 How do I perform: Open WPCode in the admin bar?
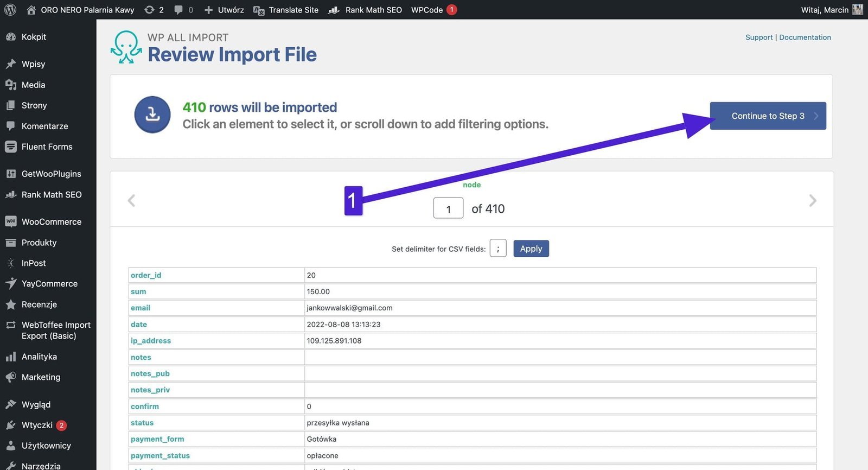click(x=427, y=10)
